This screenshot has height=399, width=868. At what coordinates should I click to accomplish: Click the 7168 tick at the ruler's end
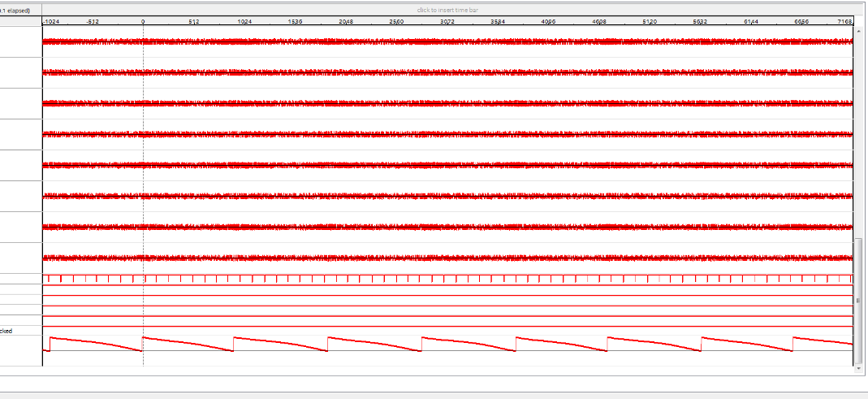pos(844,21)
